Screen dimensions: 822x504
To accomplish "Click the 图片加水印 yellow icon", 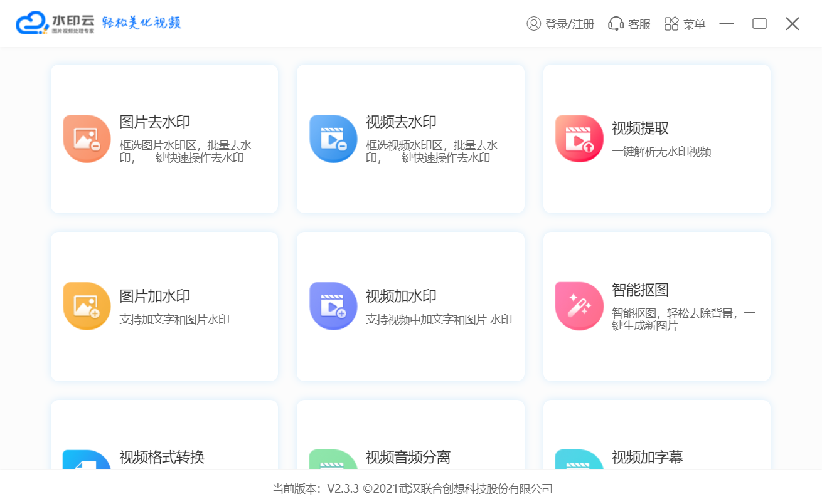I will (87, 306).
